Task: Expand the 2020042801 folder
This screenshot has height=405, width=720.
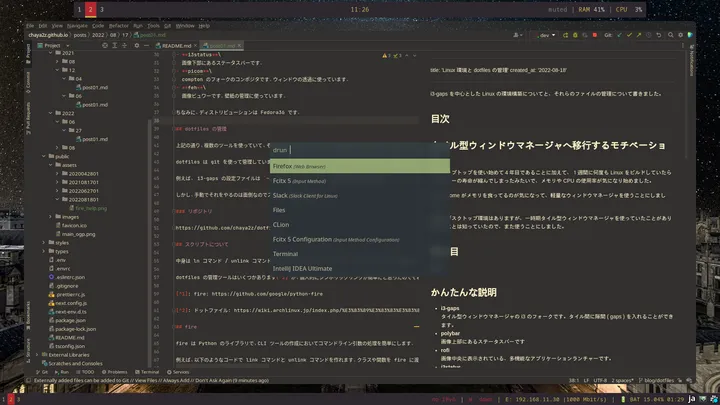Action: click(x=57, y=174)
